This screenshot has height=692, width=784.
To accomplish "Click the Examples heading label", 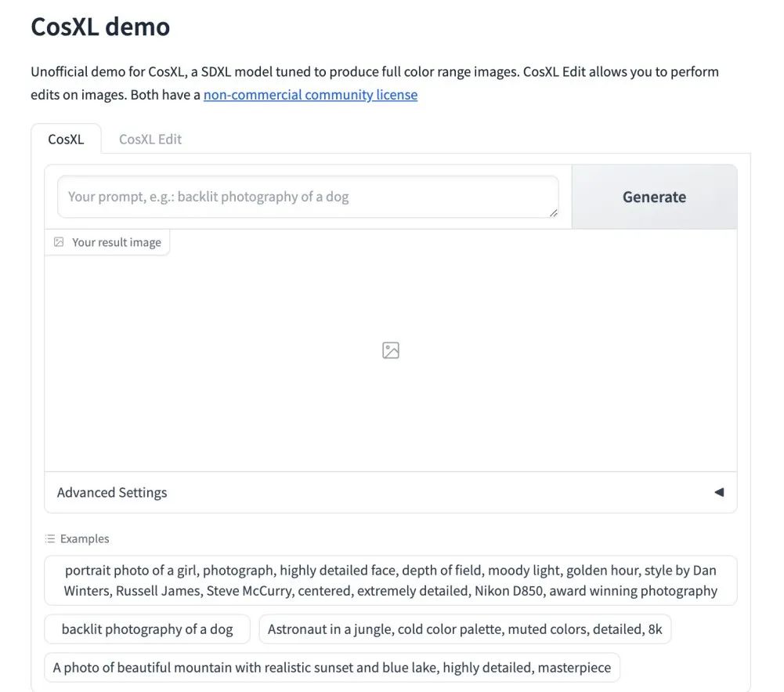I will 85,538.
